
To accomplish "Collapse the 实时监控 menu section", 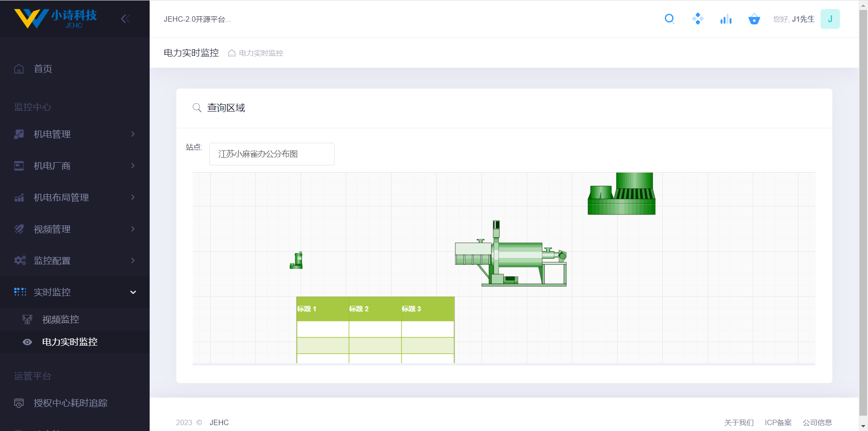I will pos(75,292).
